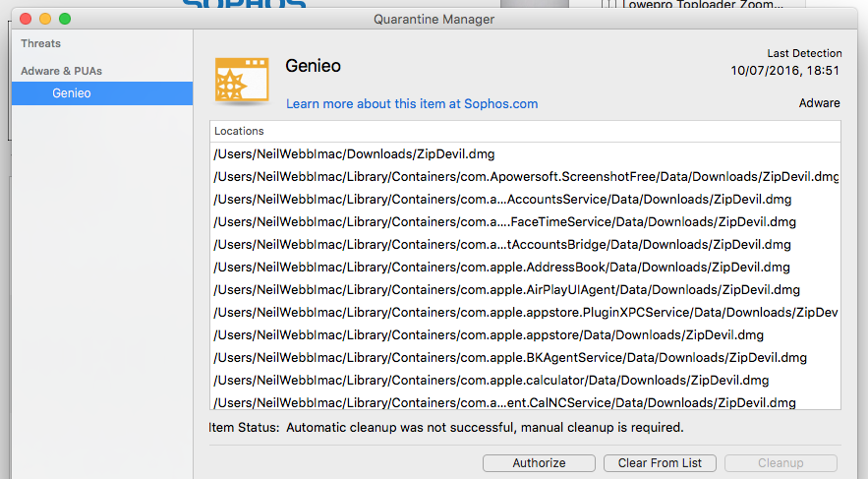
Task: Select the BKAgentService location row
Action: pos(525,358)
